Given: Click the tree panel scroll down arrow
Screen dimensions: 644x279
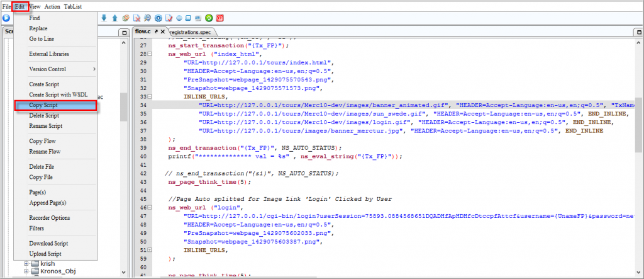Looking at the screenshot, I should 124,272.
